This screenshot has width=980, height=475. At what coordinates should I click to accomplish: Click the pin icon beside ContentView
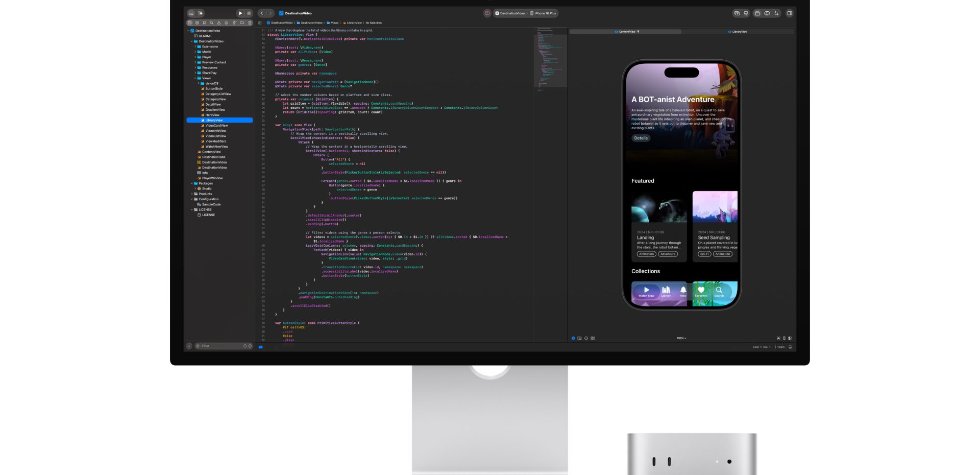coord(638,32)
